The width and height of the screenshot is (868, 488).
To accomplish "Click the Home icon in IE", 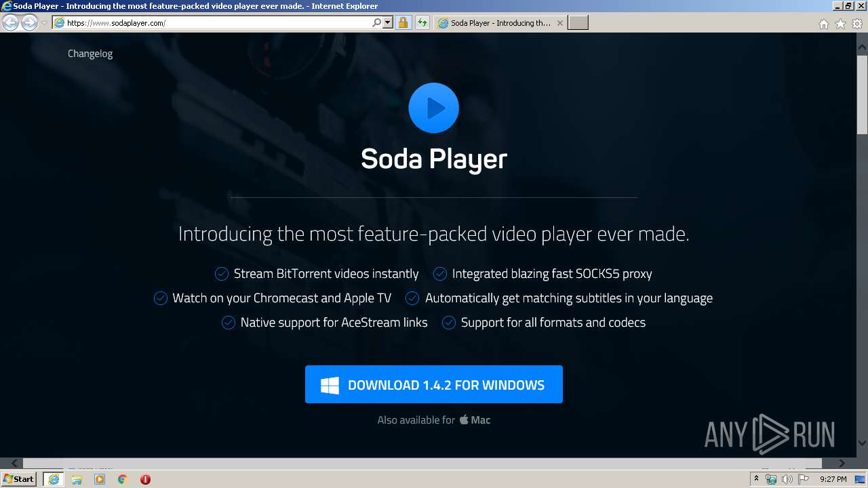I will (823, 24).
